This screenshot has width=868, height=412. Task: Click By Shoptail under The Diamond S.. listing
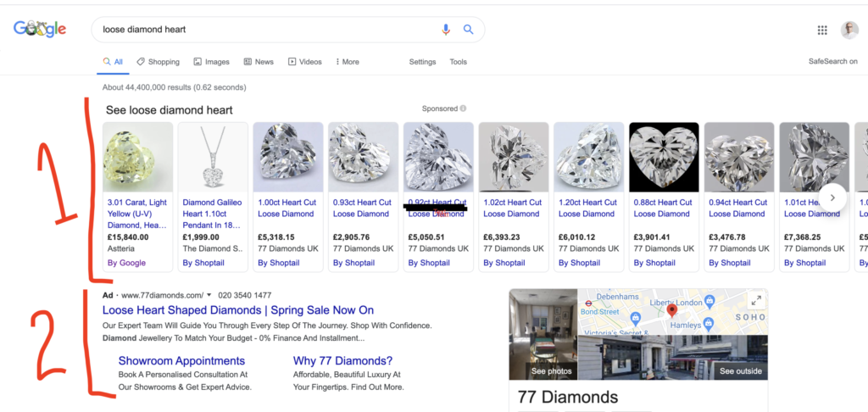tap(203, 263)
